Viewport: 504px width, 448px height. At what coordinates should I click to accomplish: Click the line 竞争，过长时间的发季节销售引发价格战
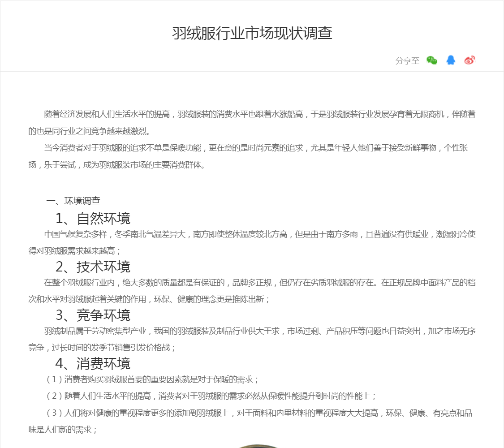(x=102, y=348)
